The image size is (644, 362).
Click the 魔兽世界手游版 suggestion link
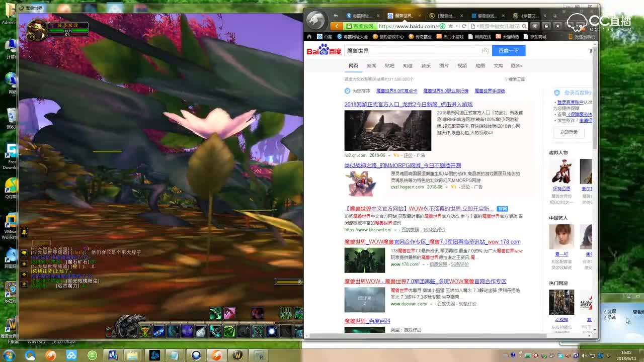pyautogui.click(x=490, y=91)
